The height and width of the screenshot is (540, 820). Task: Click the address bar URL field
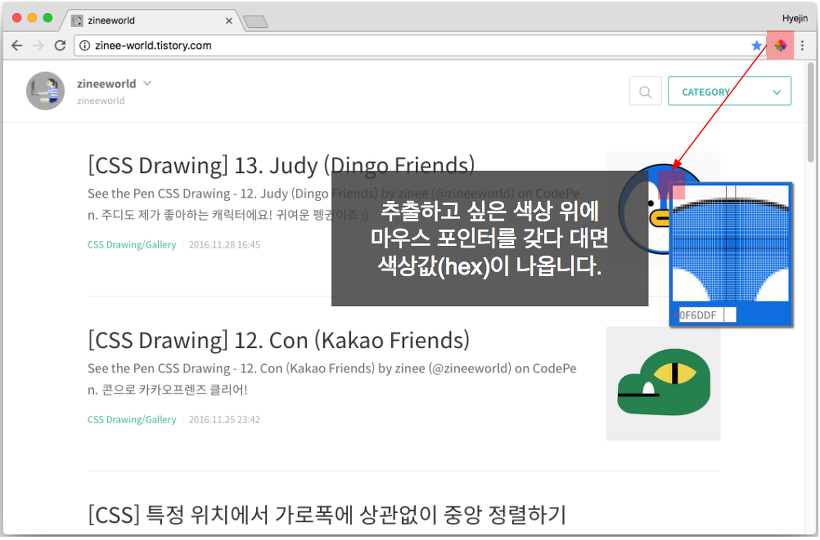tap(400, 45)
